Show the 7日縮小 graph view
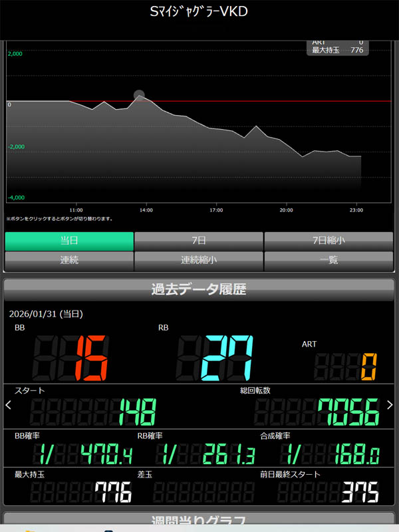This screenshot has height=532, width=399. pyautogui.click(x=329, y=241)
